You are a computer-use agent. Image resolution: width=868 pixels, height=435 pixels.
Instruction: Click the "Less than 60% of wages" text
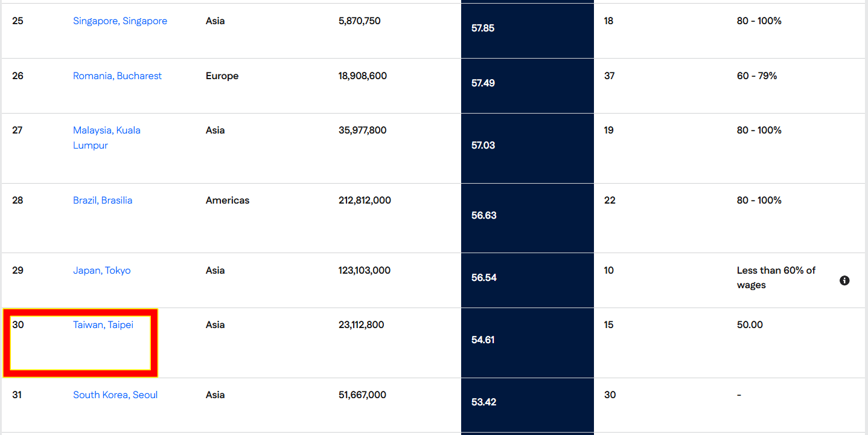point(776,278)
